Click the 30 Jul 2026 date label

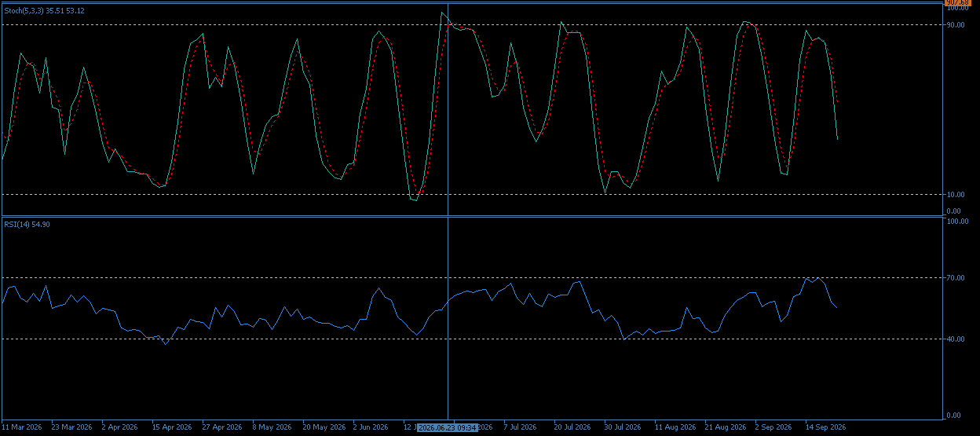[623, 427]
